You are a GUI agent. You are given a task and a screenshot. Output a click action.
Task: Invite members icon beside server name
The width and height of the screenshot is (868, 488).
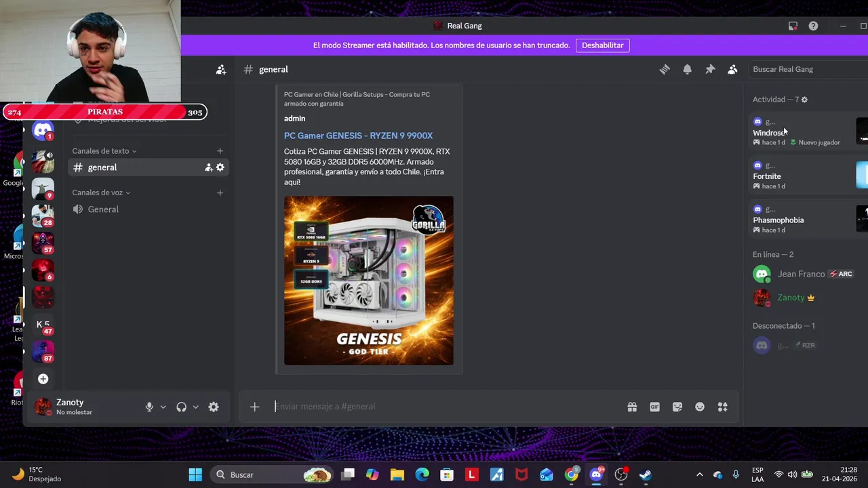coord(221,69)
